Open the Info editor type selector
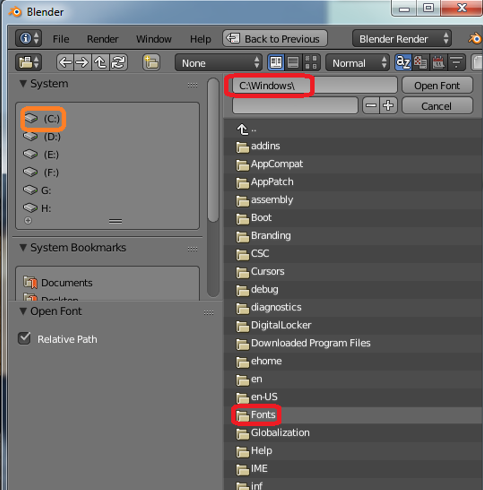Viewport: 483px width, 490px height. pyautogui.click(x=28, y=39)
